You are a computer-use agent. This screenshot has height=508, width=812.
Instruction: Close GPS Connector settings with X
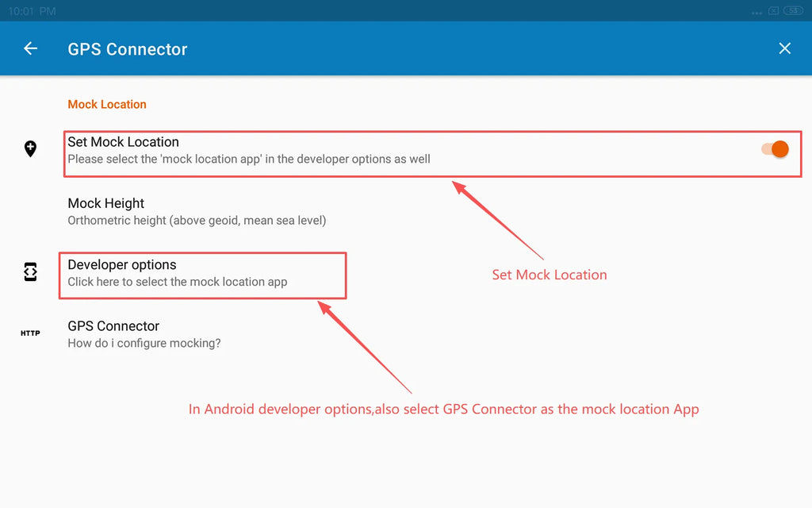point(784,48)
